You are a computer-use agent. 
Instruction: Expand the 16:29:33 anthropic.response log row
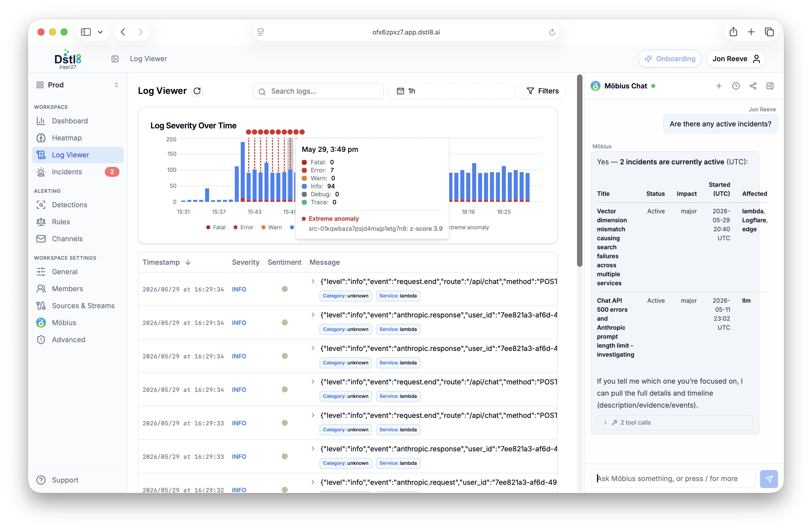click(x=313, y=449)
